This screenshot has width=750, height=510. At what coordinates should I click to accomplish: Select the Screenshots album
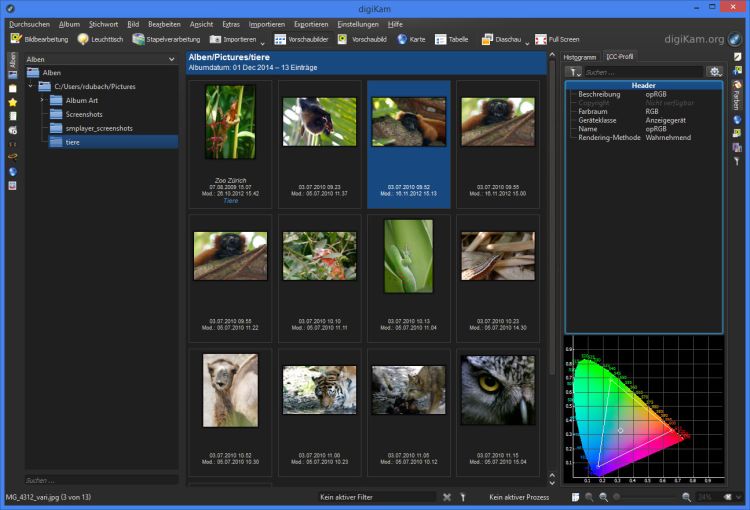click(x=84, y=114)
